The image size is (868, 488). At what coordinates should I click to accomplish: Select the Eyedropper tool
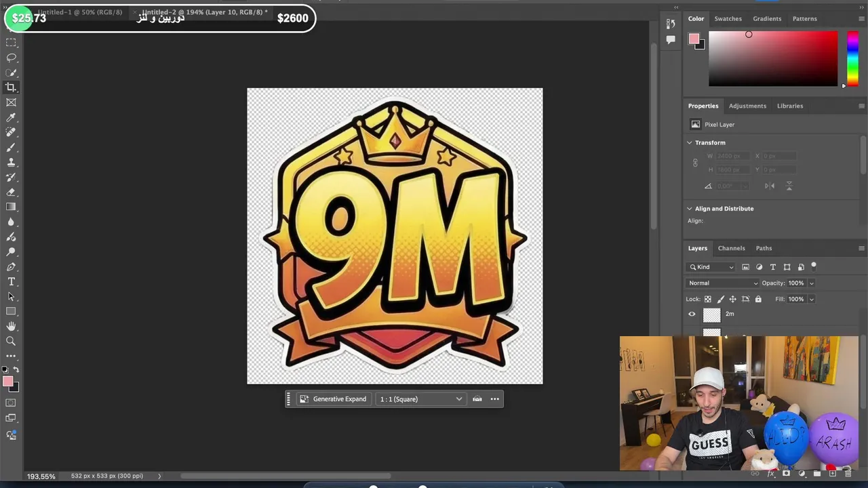(11, 117)
